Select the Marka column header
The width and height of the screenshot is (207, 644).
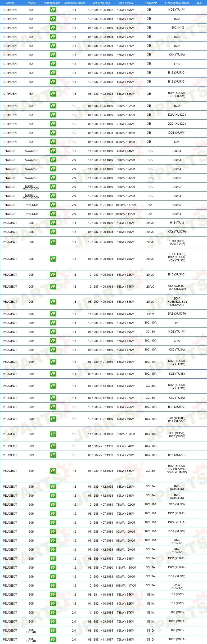coord(10,3)
